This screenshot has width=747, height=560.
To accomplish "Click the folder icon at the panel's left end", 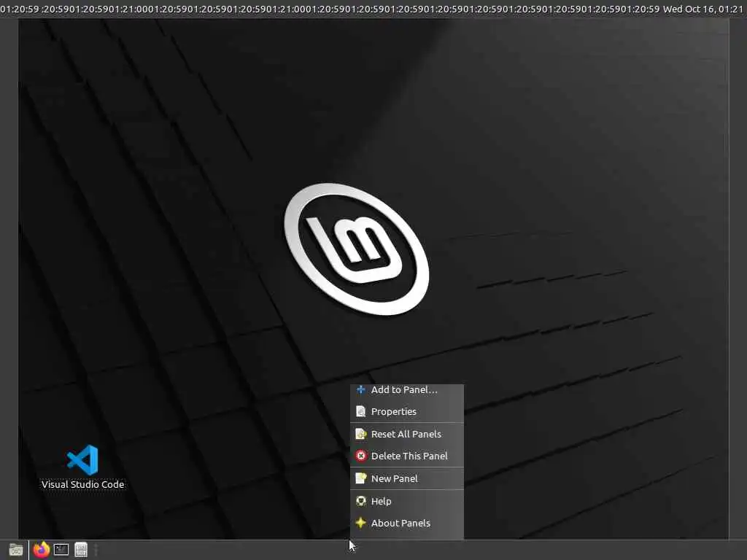I will point(16,550).
